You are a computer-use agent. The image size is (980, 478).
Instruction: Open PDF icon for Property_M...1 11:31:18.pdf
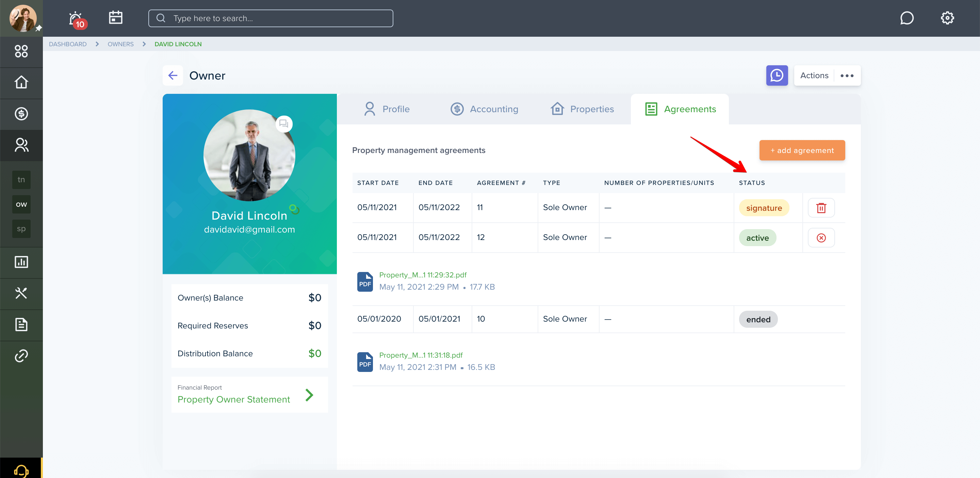(365, 362)
